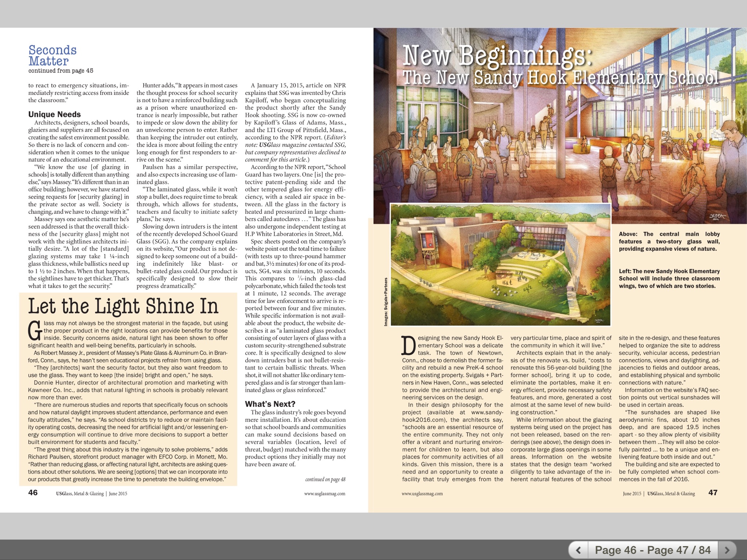The height and width of the screenshot is (560, 747).
Task: Select the 'Let the Light Shine In' headline
Action: pyautogui.click(x=123, y=306)
